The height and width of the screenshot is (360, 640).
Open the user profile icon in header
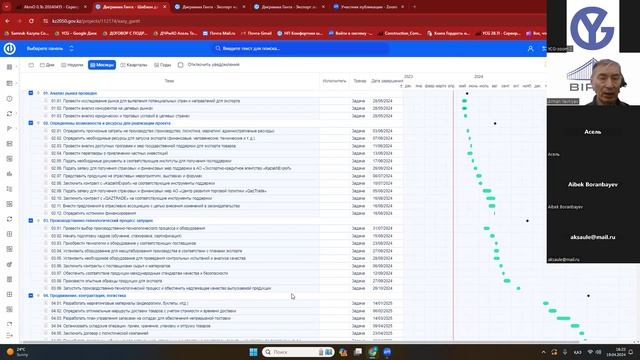pyautogui.click(x=530, y=49)
